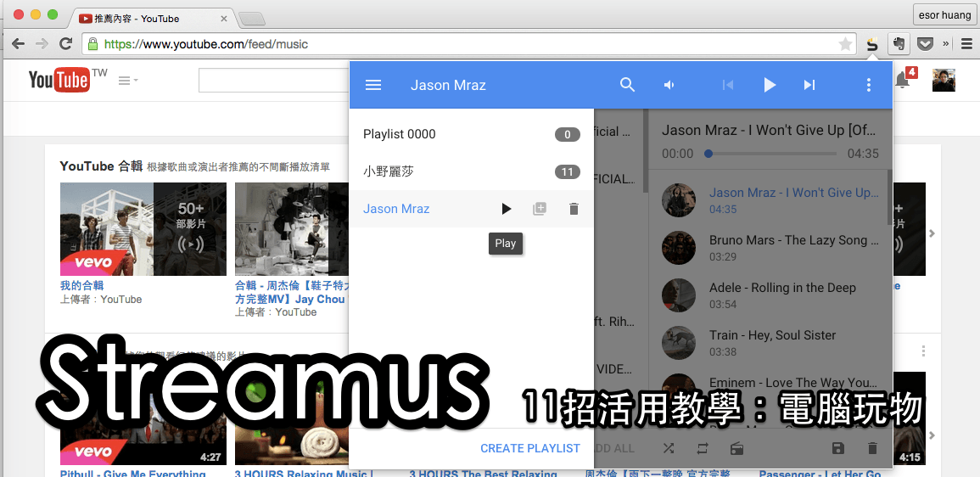Toggle repeat in the stream panel
980x477 pixels.
click(x=703, y=448)
